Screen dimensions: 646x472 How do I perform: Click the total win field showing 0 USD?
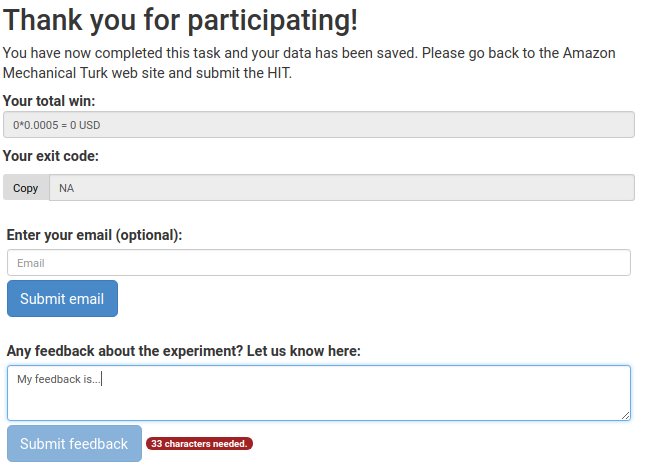click(x=319, y=124)
